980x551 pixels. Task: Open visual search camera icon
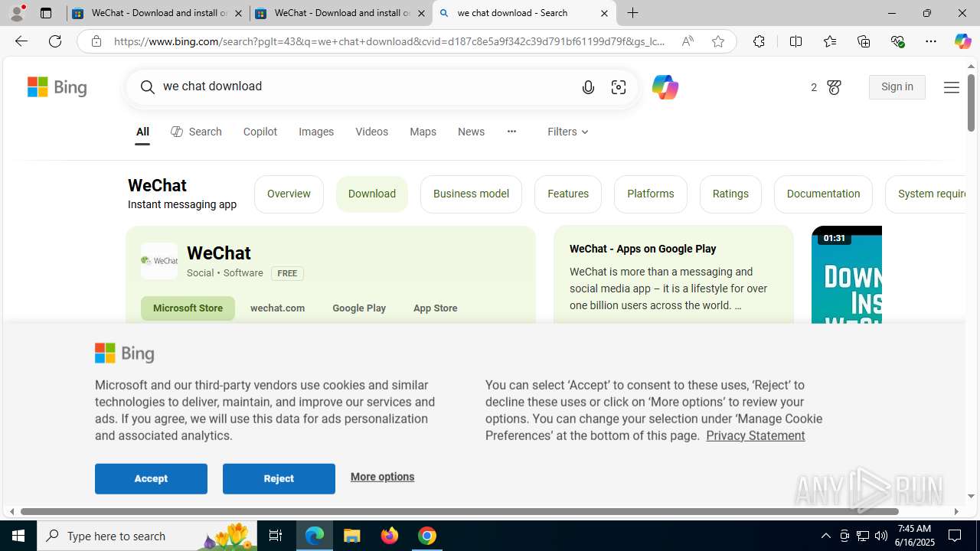pyautogui.click(x=619, y=87)
